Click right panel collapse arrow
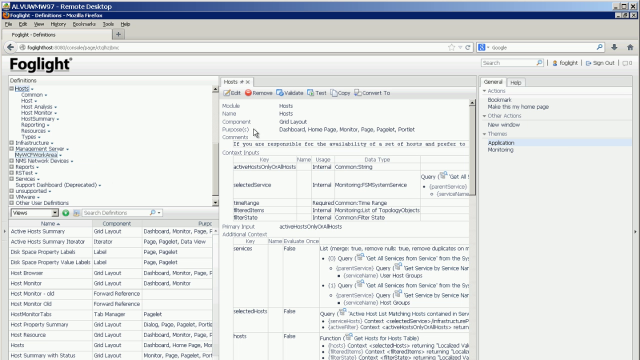Viewport: 640px width, 360px height. 635,231
